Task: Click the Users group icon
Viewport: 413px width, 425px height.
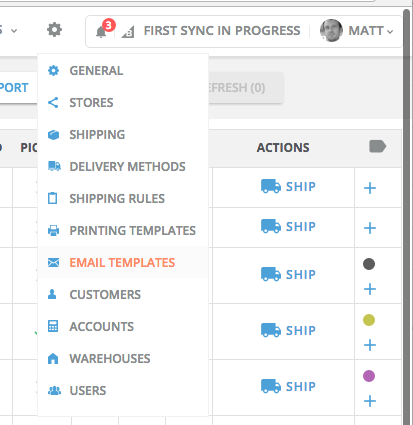Action: (54, 391)
